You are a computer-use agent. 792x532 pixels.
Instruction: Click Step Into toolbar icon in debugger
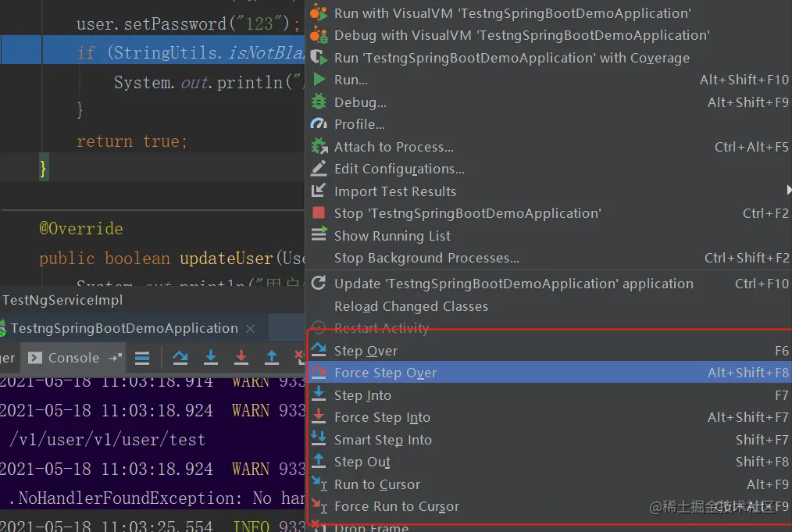(x=211, y=357)
